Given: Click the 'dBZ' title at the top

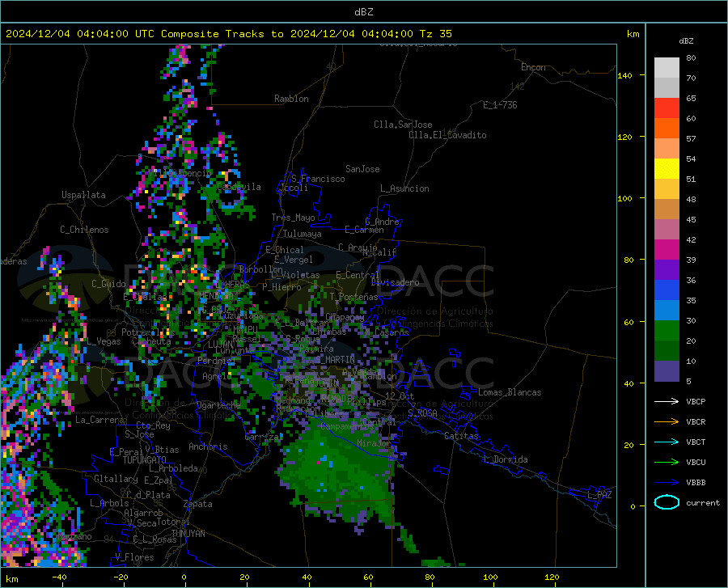Looking at the screenshot, I should pyautogui.click(x=363, y=12).
